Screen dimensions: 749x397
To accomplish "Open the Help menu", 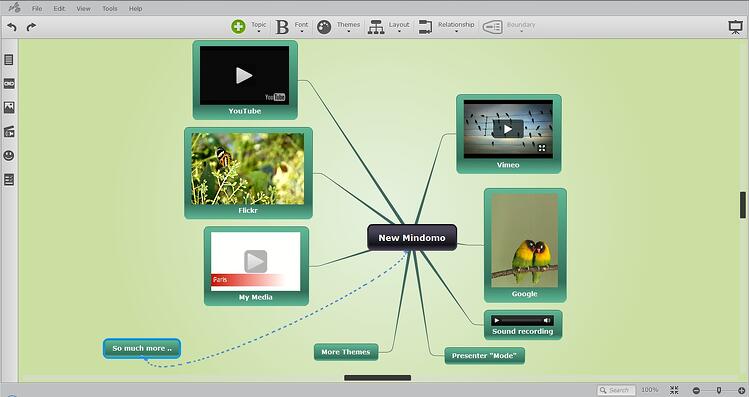I will (136, 9).
